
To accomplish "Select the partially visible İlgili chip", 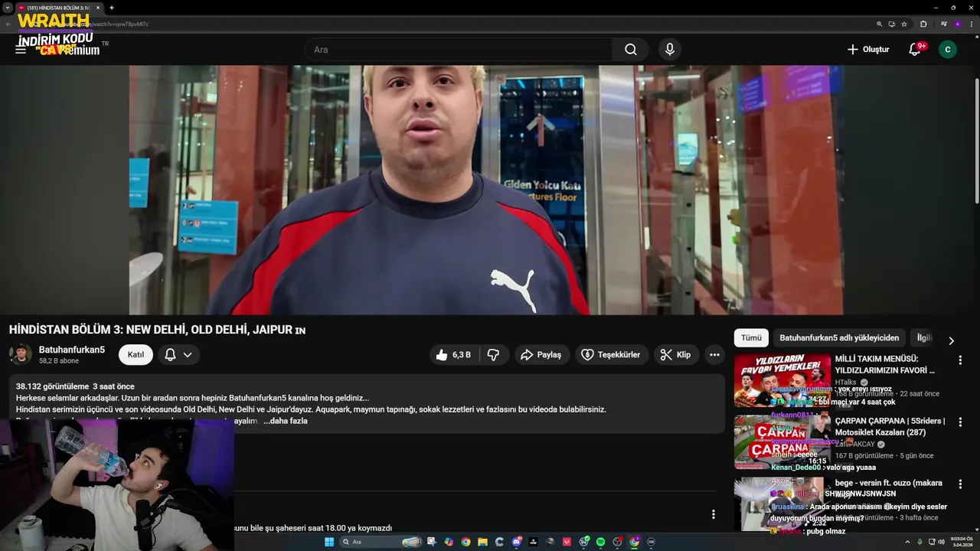I will click(924, 338).
